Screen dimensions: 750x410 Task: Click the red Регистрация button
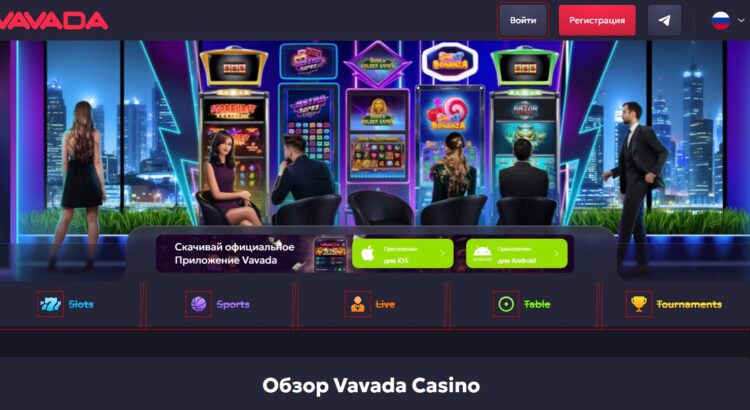[597, 21]
